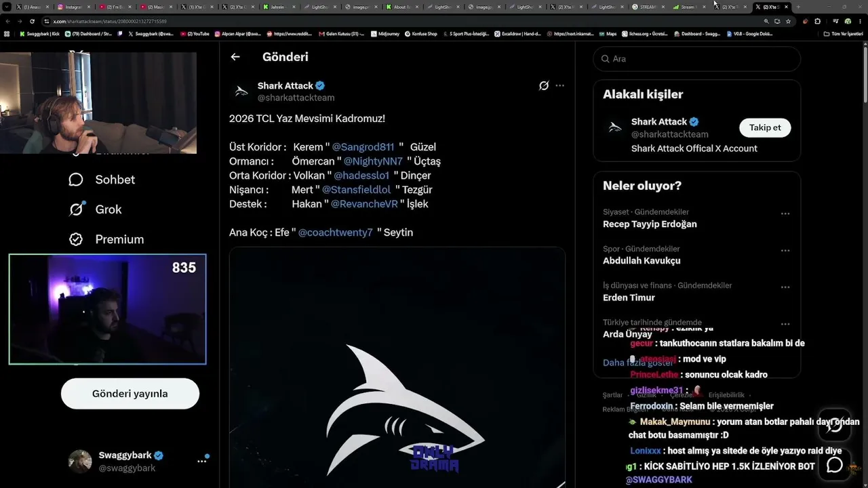Click the Ara search input field
This screenshot has width=868, height=488.
697,59
